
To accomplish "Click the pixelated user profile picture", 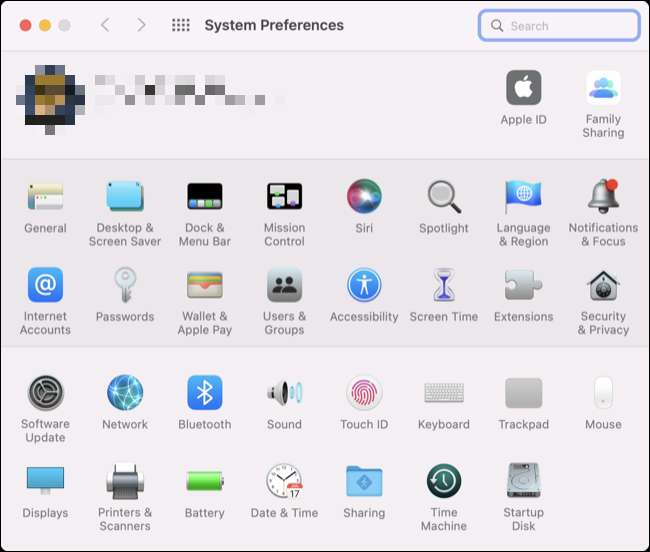I will [x=46, y=97].
